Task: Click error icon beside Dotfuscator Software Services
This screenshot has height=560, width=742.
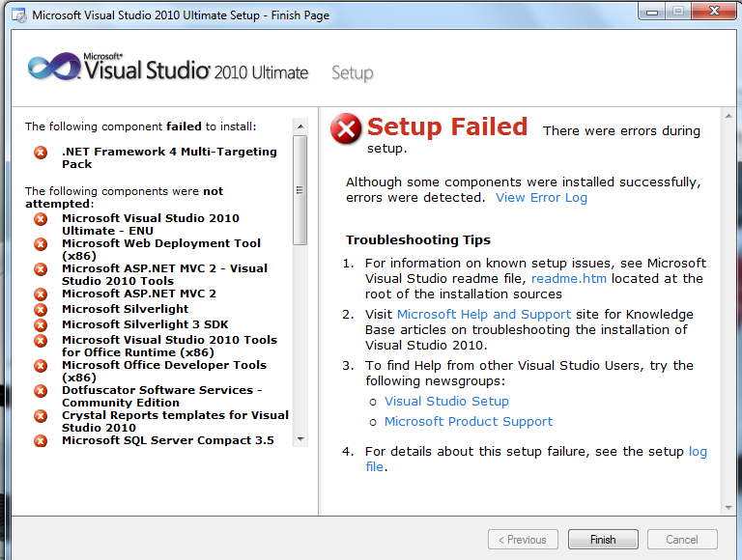Action: (41, 391)
